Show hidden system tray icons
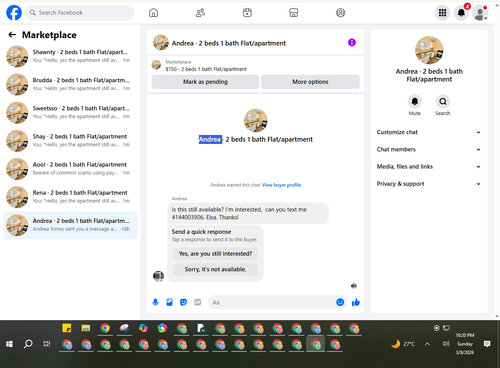 [x=427, y=344]
